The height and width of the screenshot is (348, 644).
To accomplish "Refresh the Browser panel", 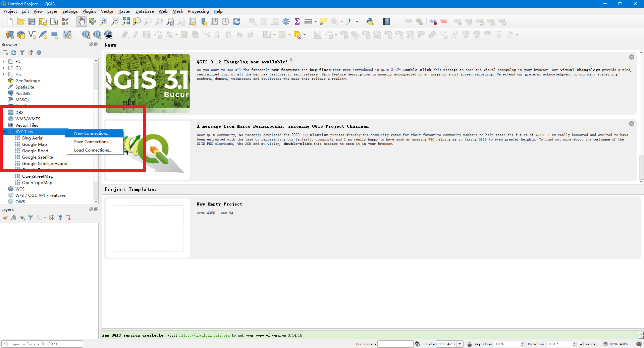I will click(14, 53).
